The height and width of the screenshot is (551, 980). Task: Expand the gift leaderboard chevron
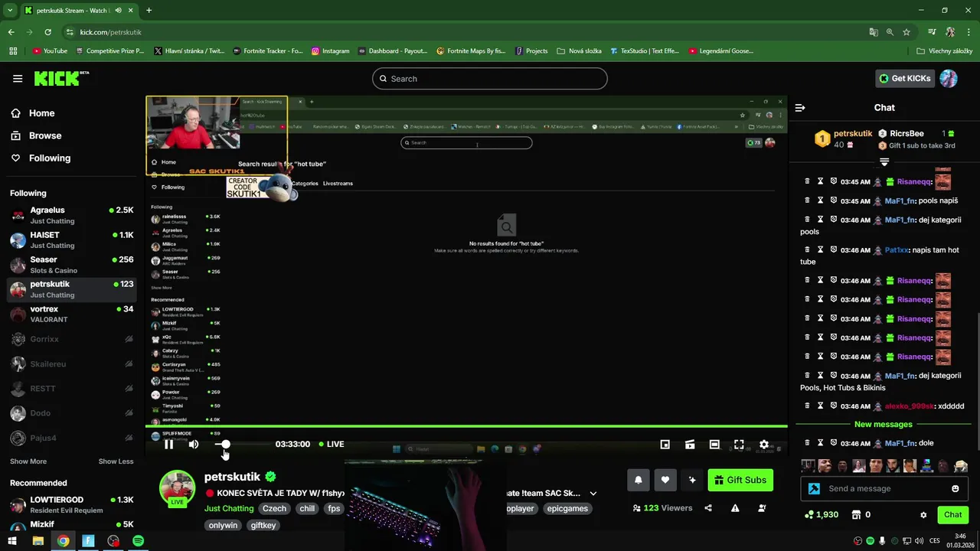(884, 161)
